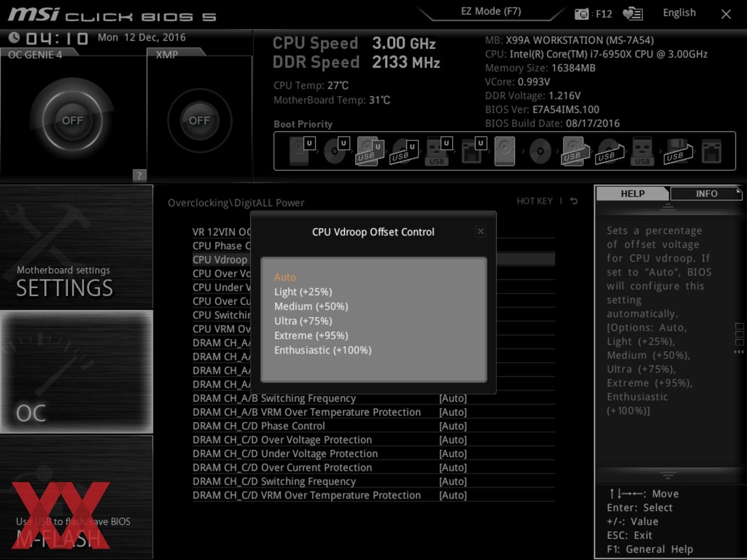Image resolution: width=747 pixels, height=560 pixels.
Task: Select the first UEFI hard disk boot icon
Action: (301, 151)
